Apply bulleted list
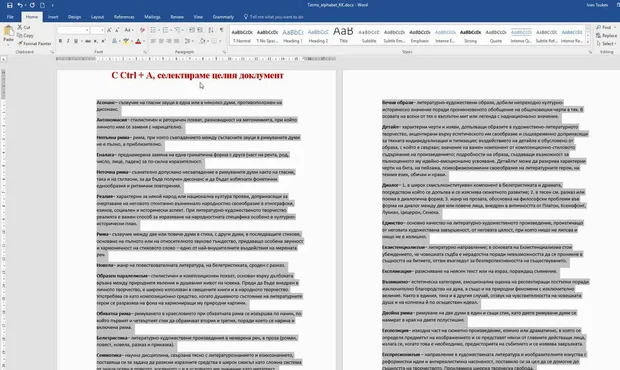Viewport: 620px width, 370px height. click(153, 30)
